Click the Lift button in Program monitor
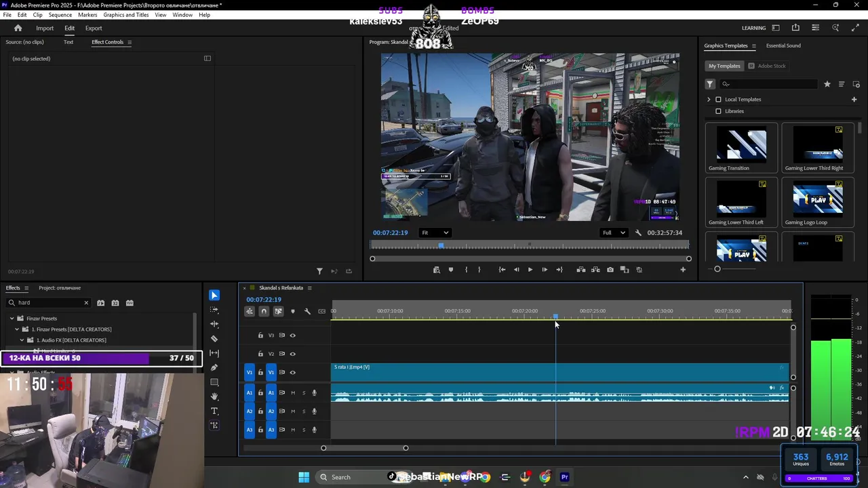This screenshot has width=868, height=488. coord(581,270)
